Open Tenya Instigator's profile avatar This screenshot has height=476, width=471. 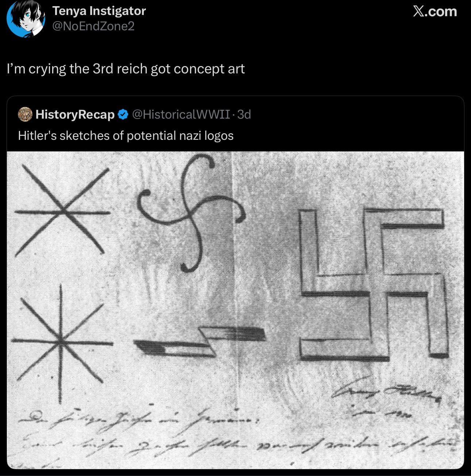tap(26, 19)
